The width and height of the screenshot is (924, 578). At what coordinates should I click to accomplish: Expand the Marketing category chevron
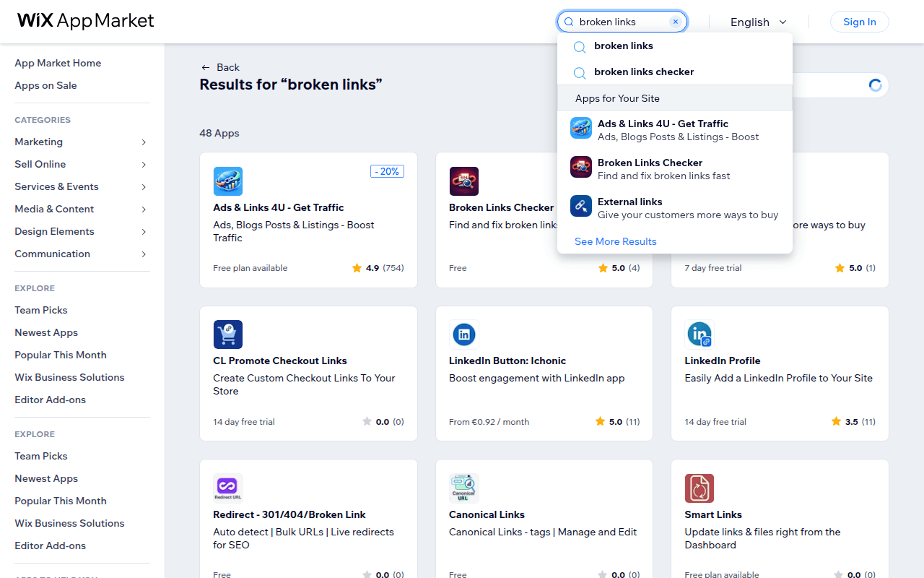144,142
